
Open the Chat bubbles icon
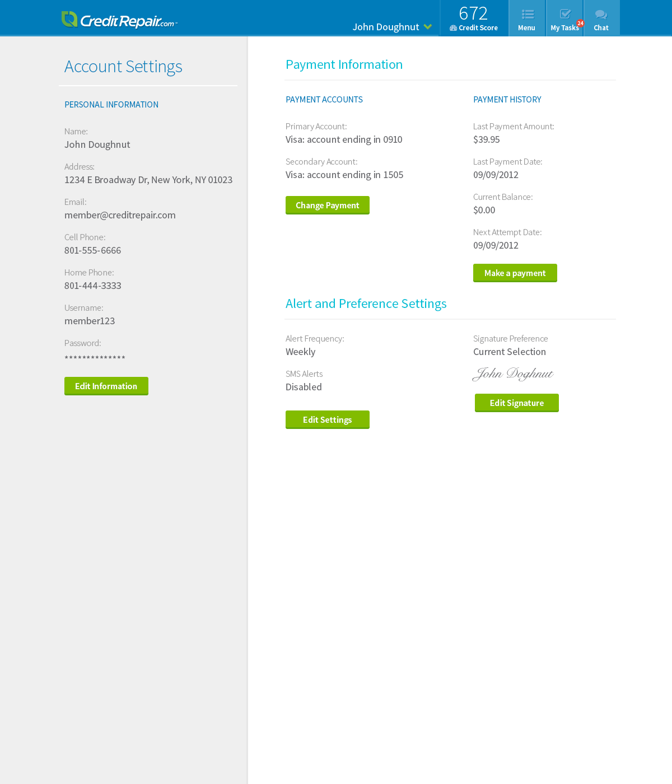click(601, 15)
